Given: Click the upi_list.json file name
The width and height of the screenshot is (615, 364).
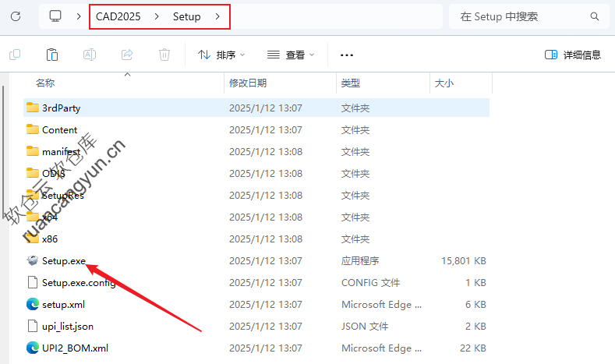Looking at the screenshot, I should (68, 327).
